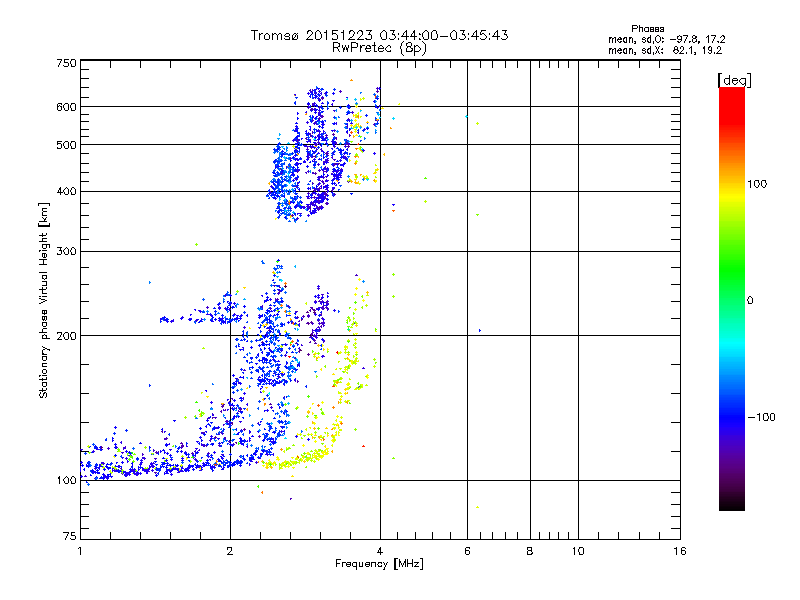Viewport: 800px width, 600px height.
Task: Click the black bottom of the colorbar
Action: pos(732,503)
